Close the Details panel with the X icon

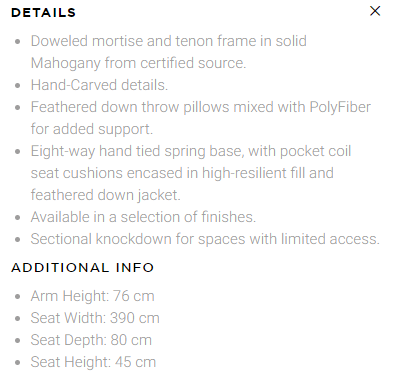click(x=375, y=11)
